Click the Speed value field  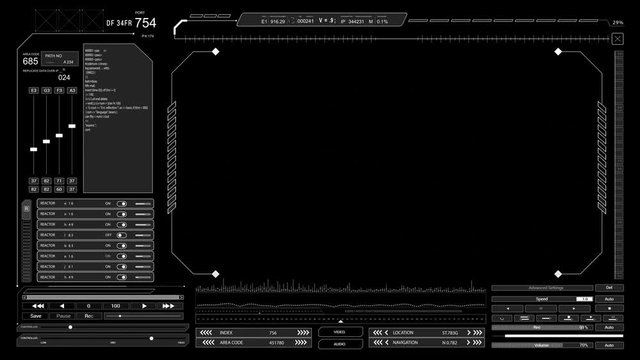[x=584, y=299]
